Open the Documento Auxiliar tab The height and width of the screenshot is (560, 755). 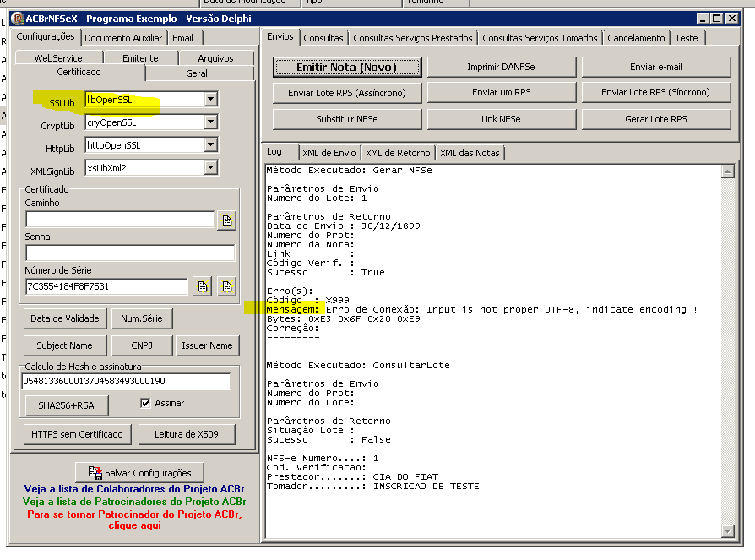click(123, 38)
